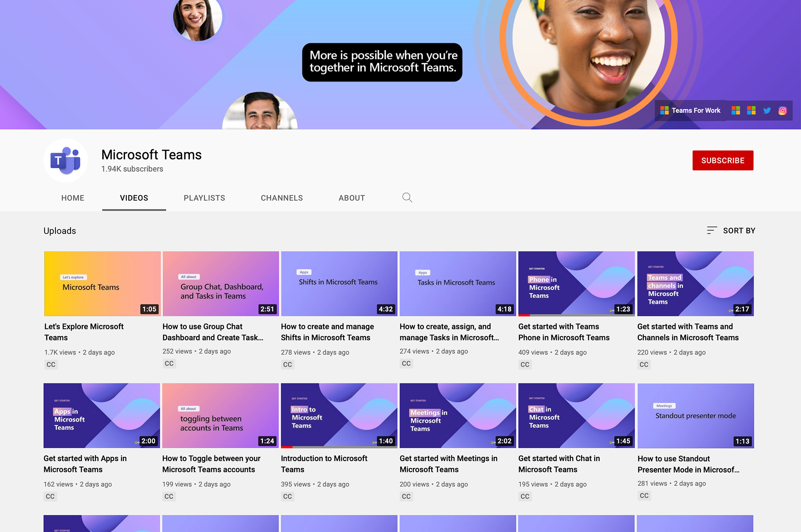
Task: Open title 'Get started with Teams and Channels'
Action: tap(688, 332)
